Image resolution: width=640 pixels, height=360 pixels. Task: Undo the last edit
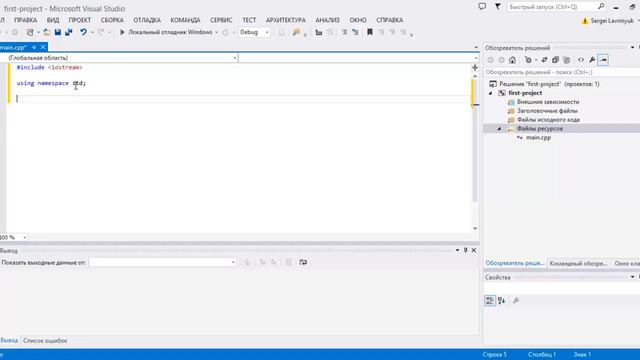click(83, 32)
